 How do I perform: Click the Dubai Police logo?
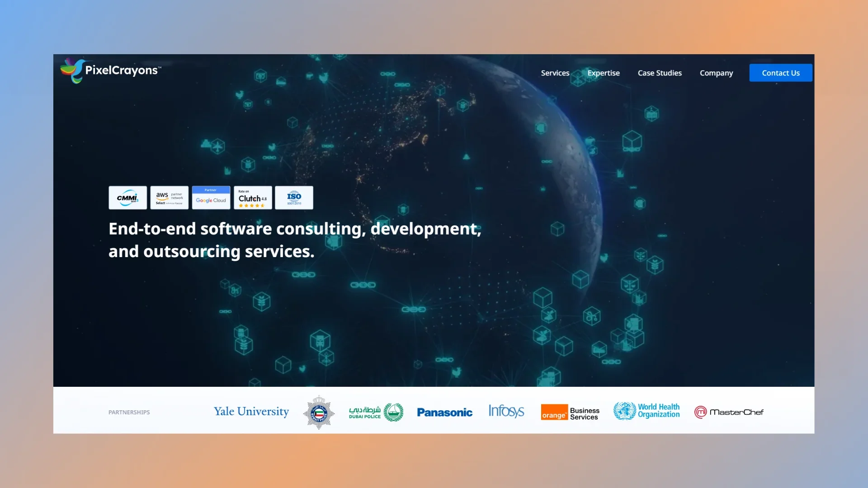coord(376,412)
